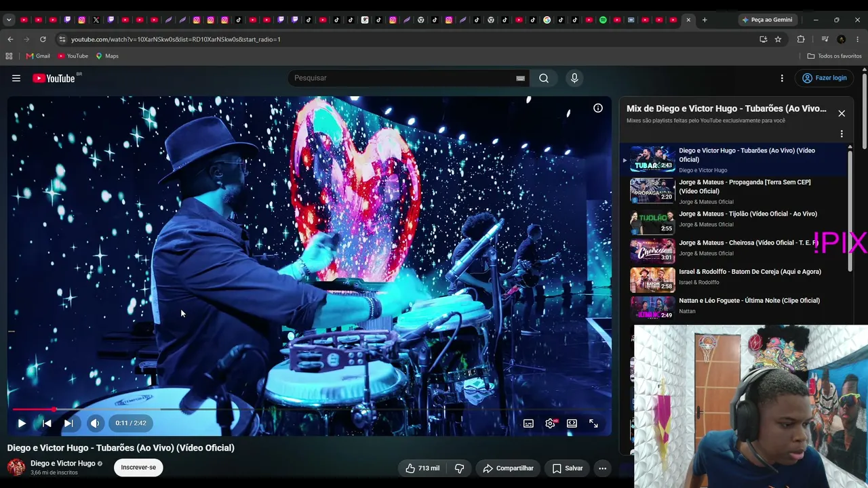The width and height of the screenshot is (868, 488).
Task: Open the Chrome media controls icon
Action: point(825,39)
